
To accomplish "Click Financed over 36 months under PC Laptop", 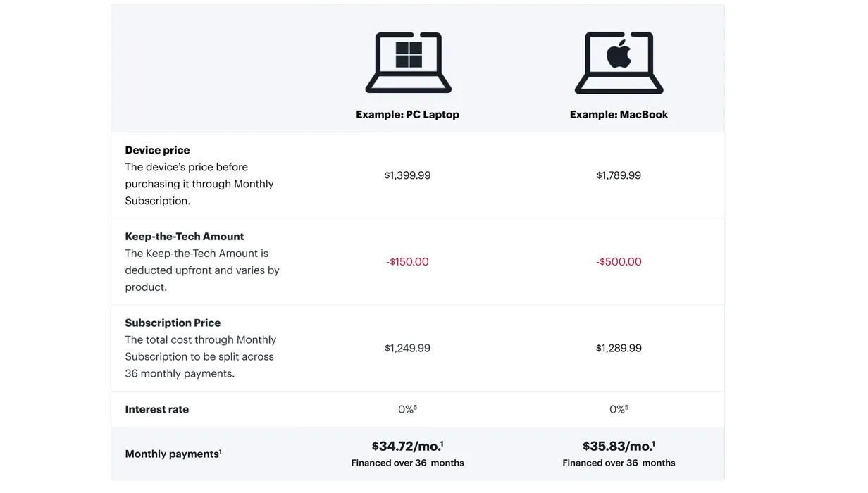I will pos(407,463).
